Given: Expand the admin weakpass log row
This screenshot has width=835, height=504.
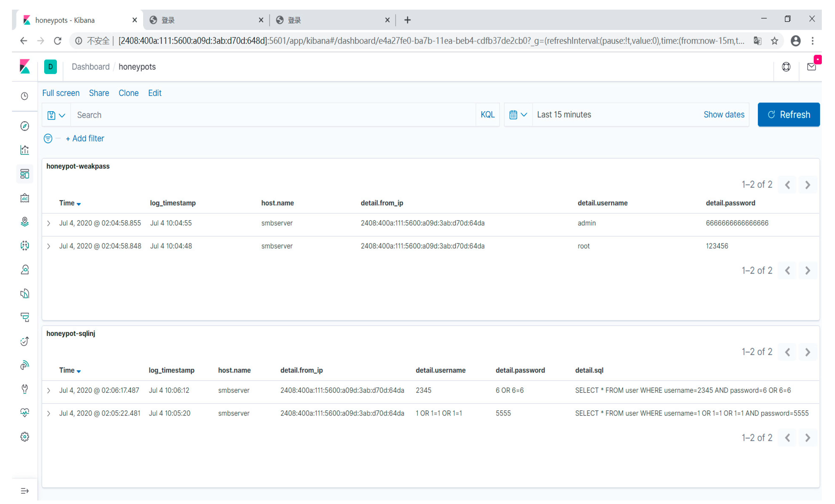Looking at the screenshot, I should pos(48,223).
